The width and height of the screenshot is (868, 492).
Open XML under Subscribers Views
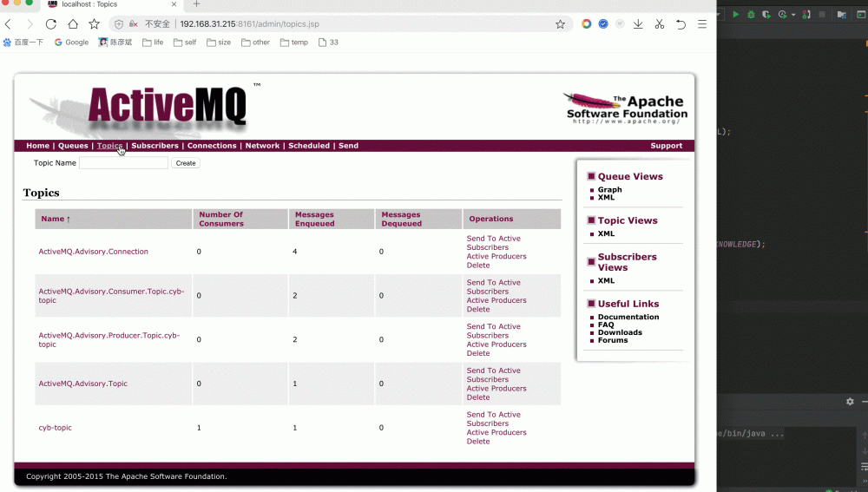(606, 280)
